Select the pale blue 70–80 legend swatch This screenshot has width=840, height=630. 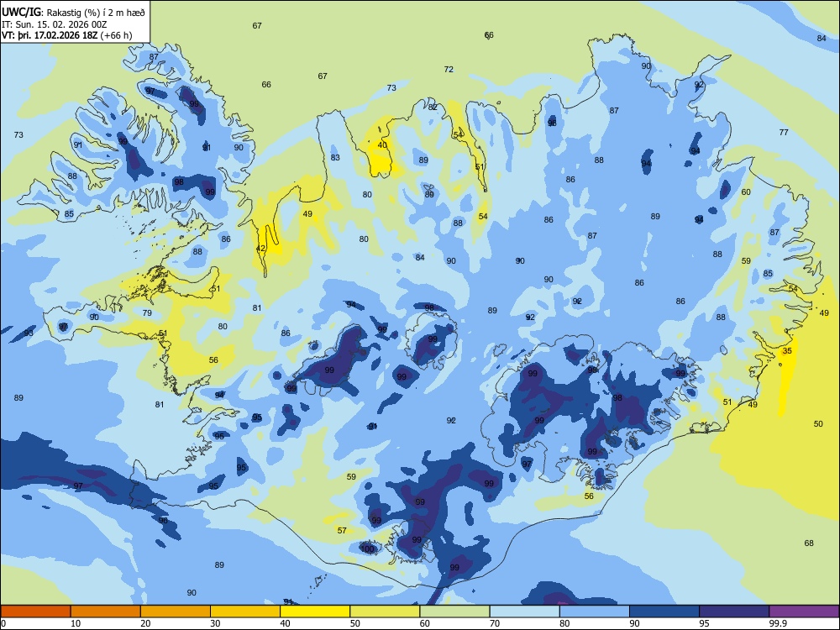click(x=524, y=612)
